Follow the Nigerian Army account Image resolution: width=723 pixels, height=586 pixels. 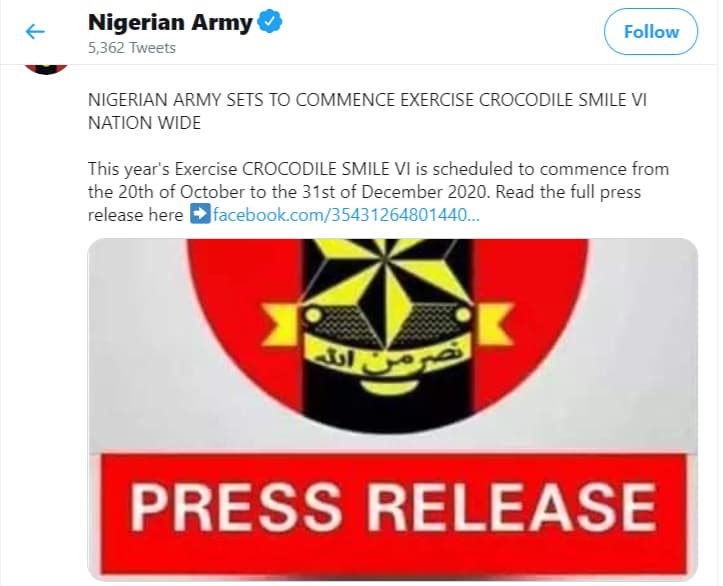click(651, 32)
